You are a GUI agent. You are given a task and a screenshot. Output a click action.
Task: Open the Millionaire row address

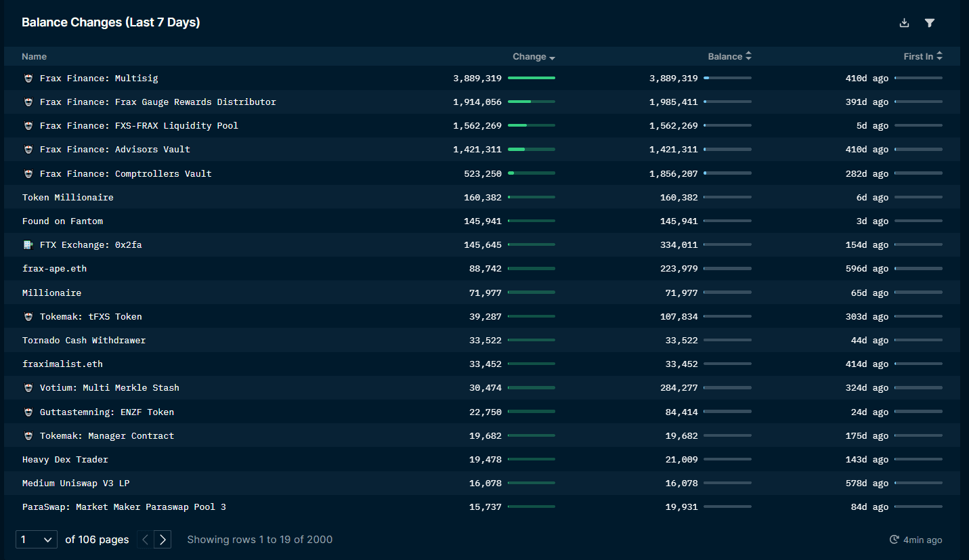[x=51, y=293]
